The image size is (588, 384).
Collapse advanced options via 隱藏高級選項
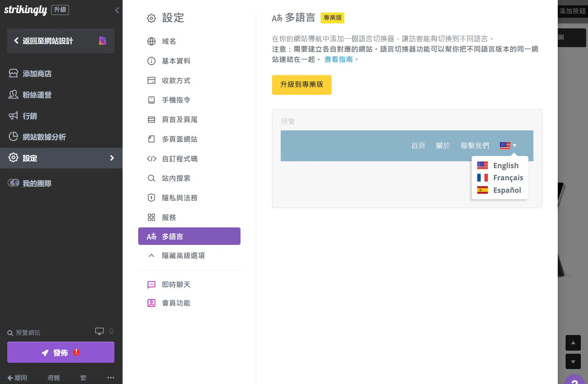pos(183,256)
